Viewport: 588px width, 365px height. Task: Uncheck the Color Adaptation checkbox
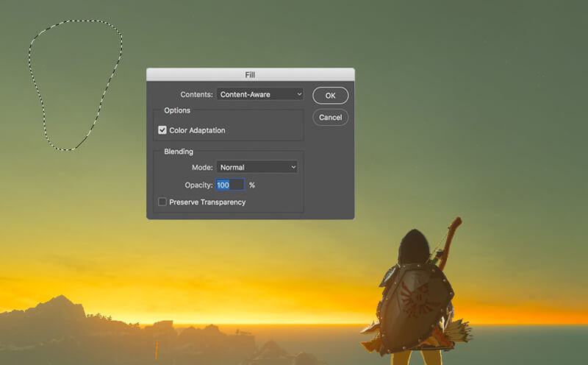(x=162, y=130)
